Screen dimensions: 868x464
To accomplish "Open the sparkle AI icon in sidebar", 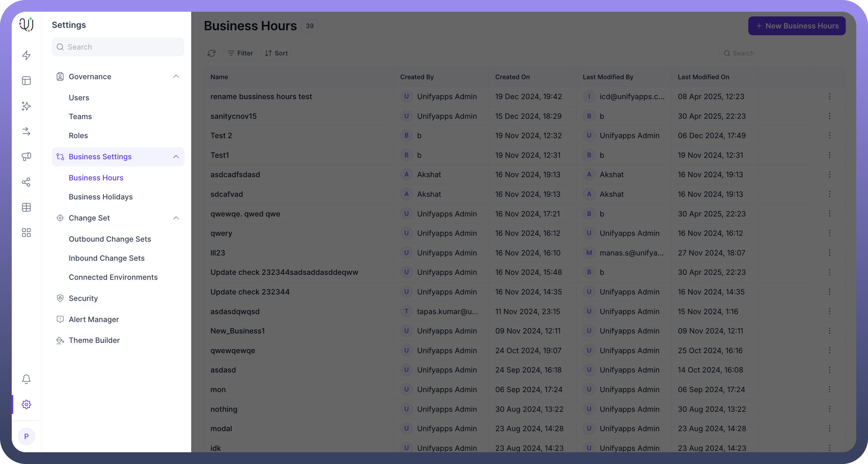I will click(26, 106).
